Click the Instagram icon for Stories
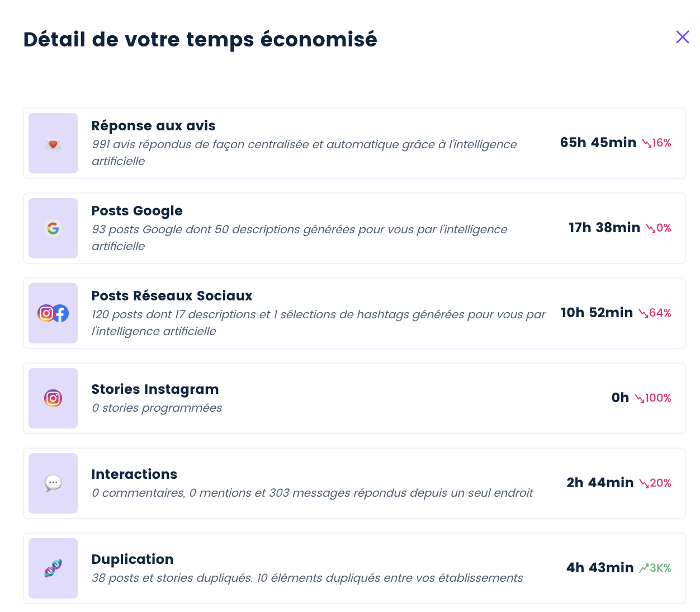This screenshot has height=612, width=700. tap(53, 398)
